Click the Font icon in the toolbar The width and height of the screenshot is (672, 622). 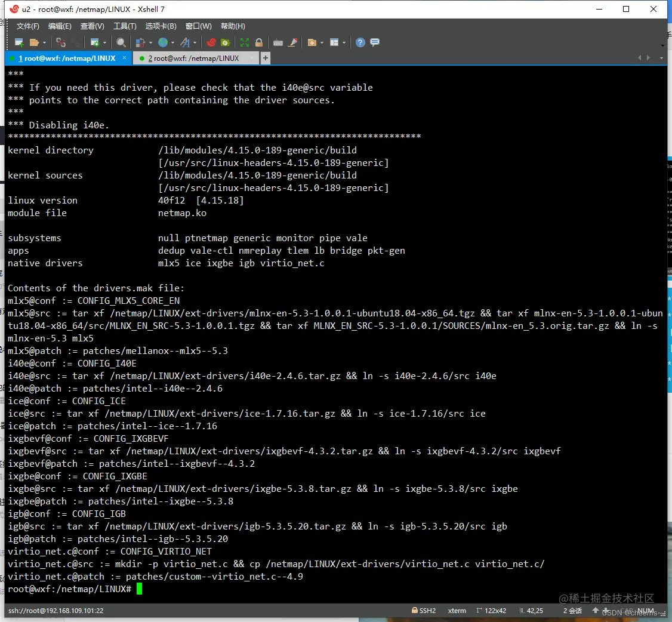click(185, 42)
